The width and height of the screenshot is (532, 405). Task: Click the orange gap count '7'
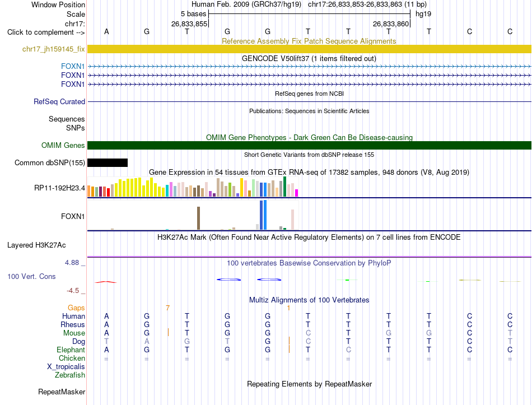click(x=167, y=308)
